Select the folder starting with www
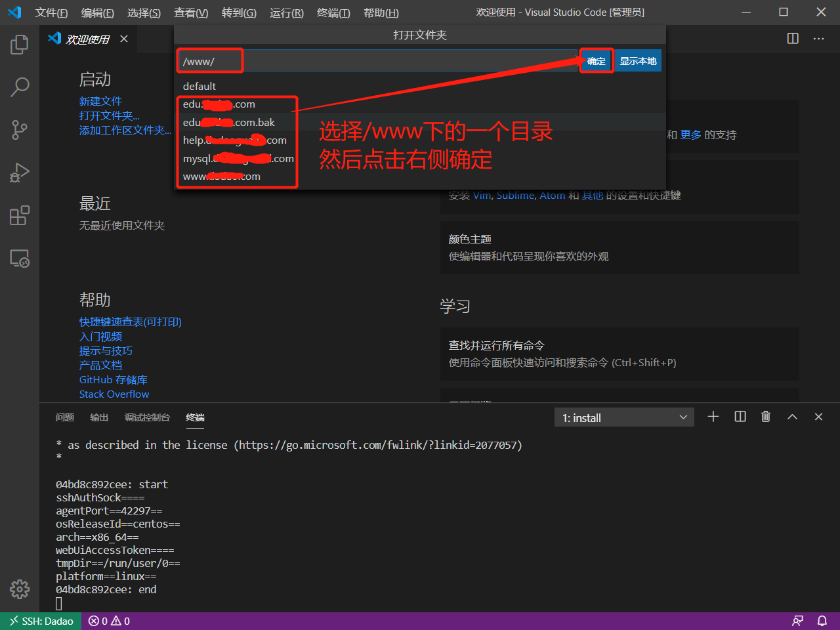 pyautogui.click(x=420, y=176)
